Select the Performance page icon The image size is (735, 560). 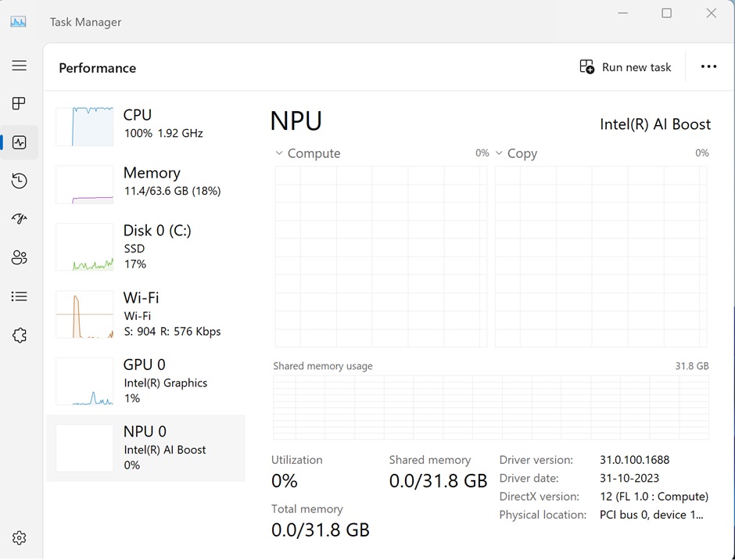tap(20, 142)
